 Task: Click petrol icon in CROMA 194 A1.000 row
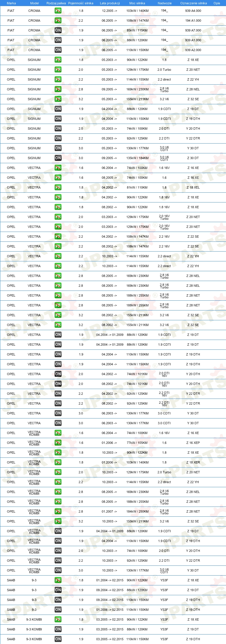click(58, 21)
